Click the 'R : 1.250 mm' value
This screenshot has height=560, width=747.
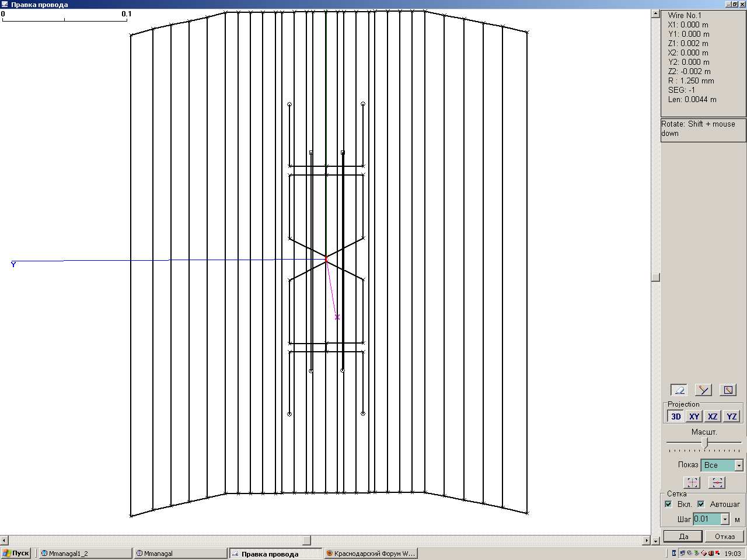[691, 80]
